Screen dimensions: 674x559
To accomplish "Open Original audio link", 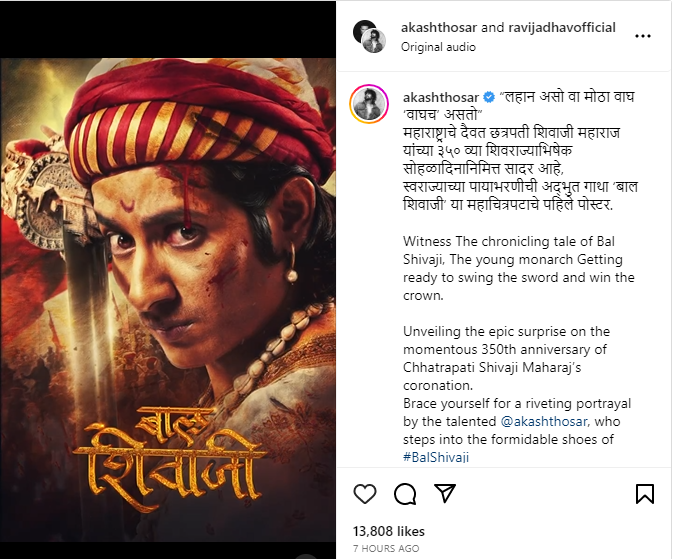I will [438, 47].
